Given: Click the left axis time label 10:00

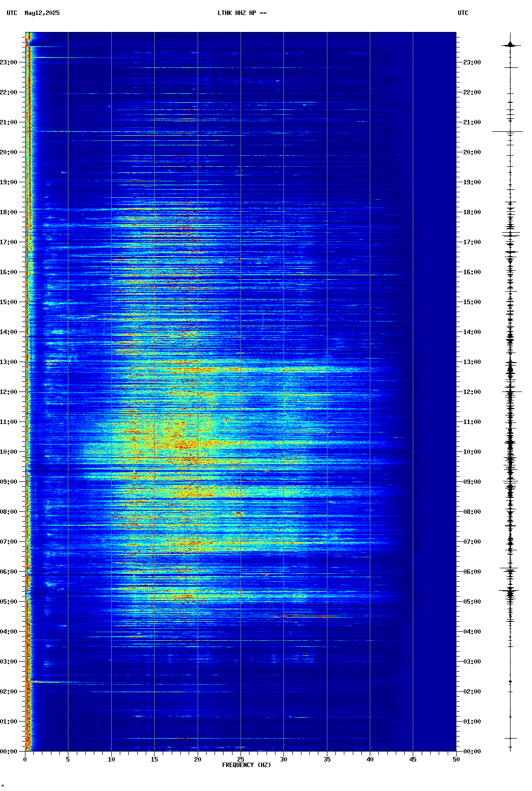Looking at the screenshot, I should [x=8, y=452].
